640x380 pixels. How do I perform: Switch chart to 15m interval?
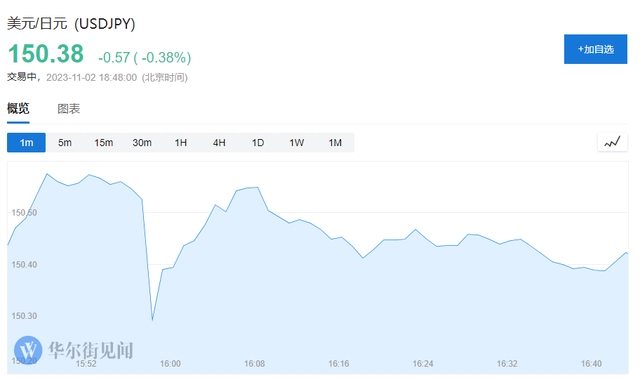(104, 143)
